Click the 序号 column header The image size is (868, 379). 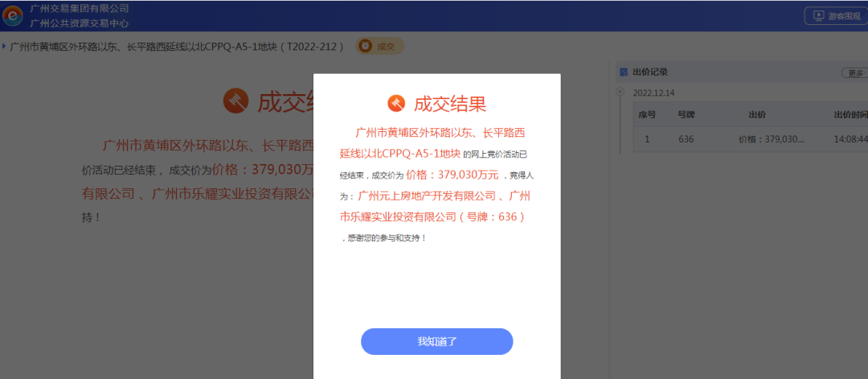(x=646, y=115)
